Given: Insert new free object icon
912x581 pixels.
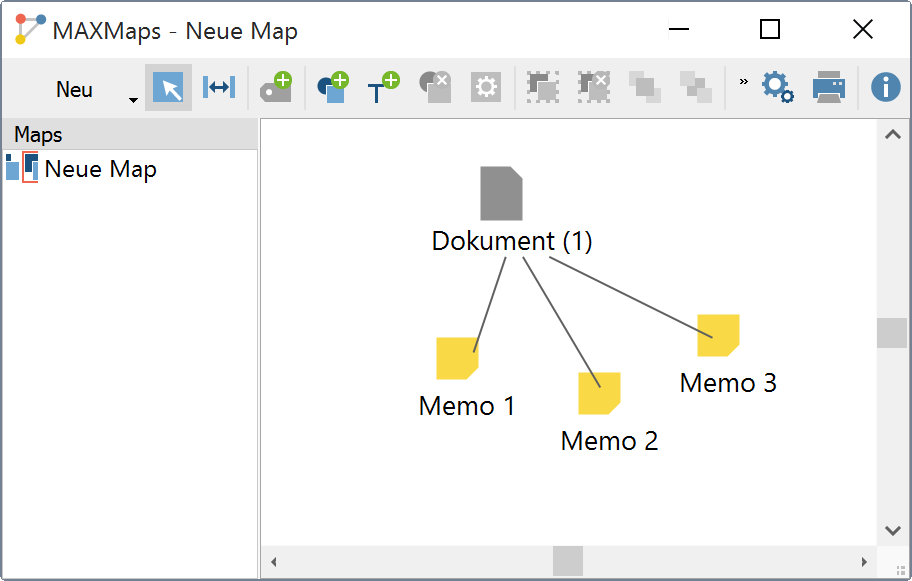Looking at the screenshot, I should coord(333,87).
